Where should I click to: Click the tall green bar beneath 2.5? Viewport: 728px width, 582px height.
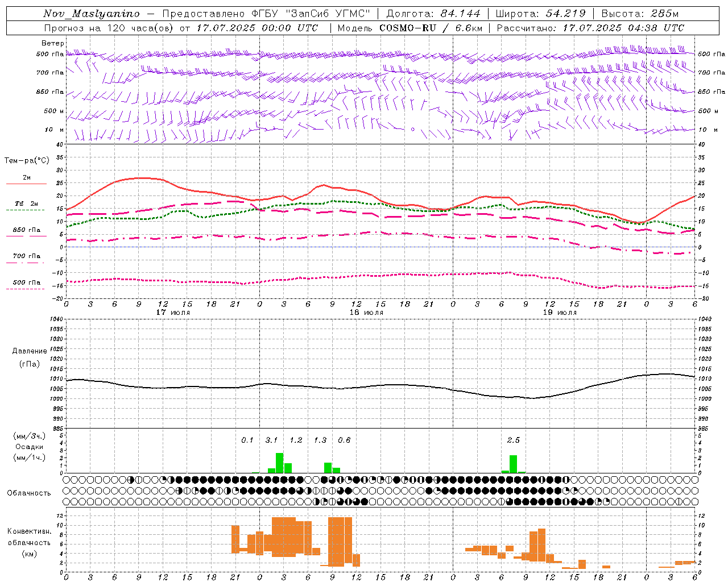pyautogui.click(x=513, y=464)
